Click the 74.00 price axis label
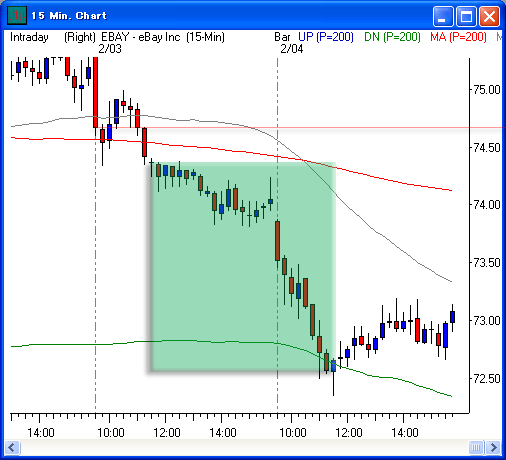 [x=487, y=205]
